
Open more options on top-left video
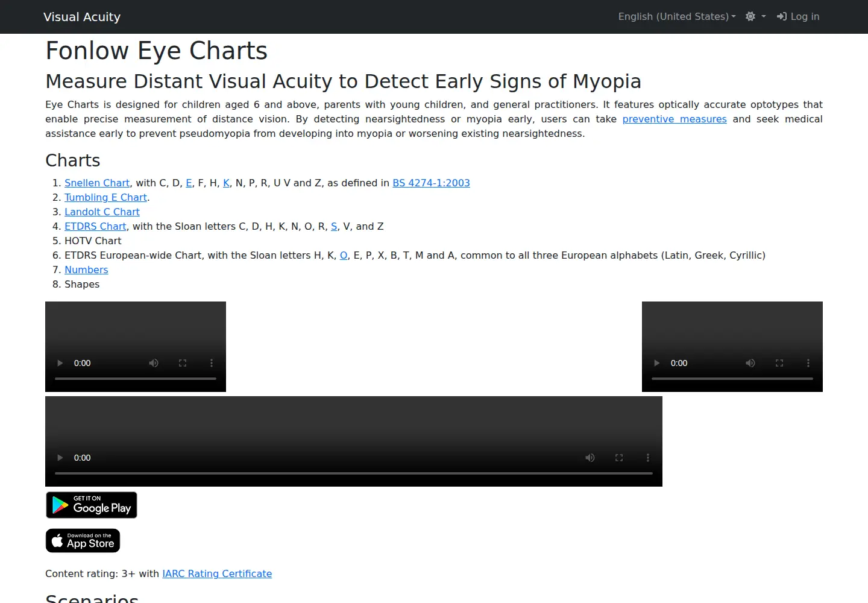point(212,363)
